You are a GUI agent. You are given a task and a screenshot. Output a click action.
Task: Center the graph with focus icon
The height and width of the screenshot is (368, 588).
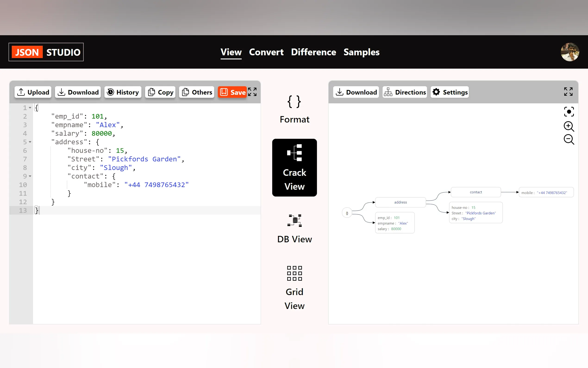click(x=569, y=112)
